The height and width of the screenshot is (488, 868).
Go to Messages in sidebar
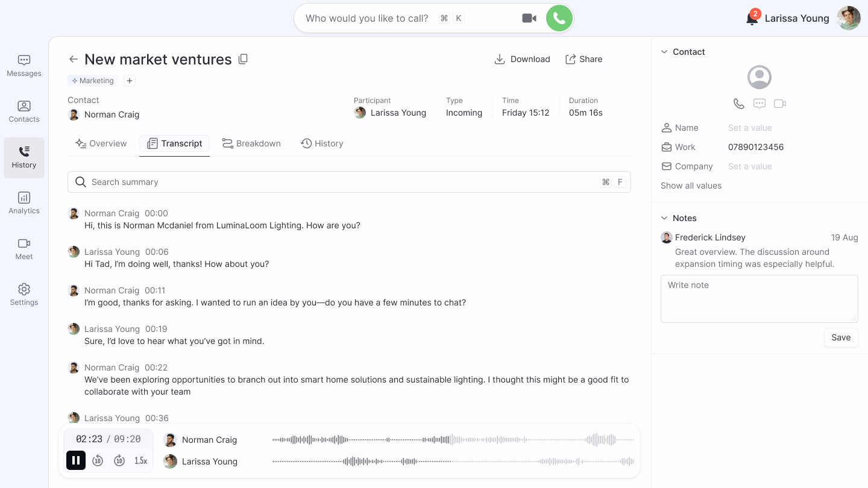coord(24,66)
